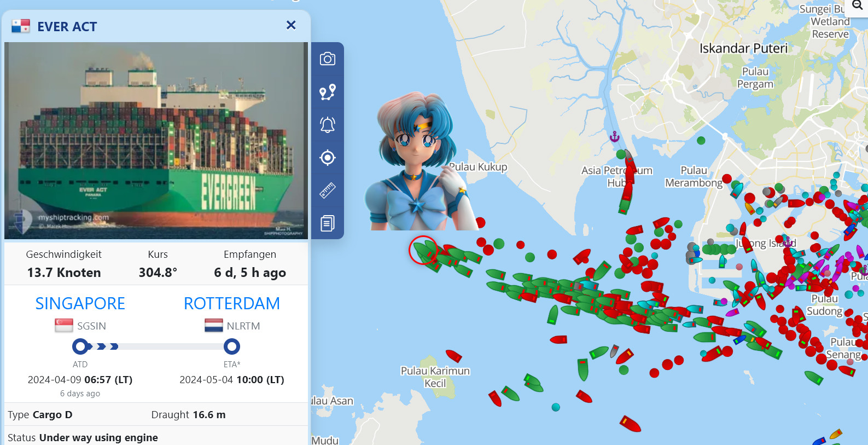Show the vessel route track icon

[328, 92]
